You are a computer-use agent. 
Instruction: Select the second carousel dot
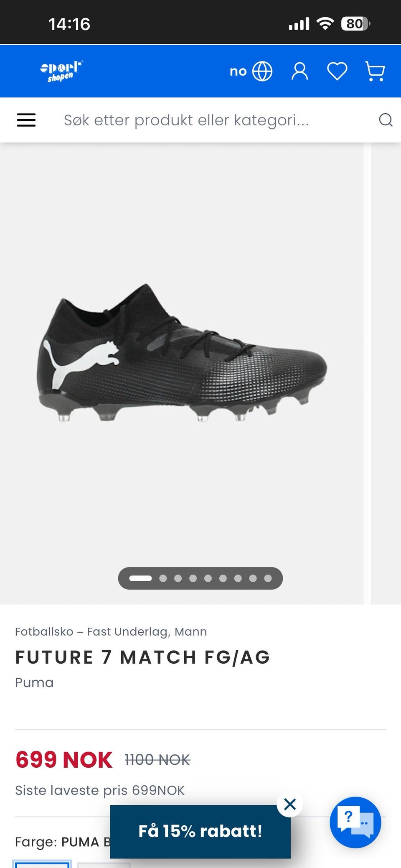[163, 578]
